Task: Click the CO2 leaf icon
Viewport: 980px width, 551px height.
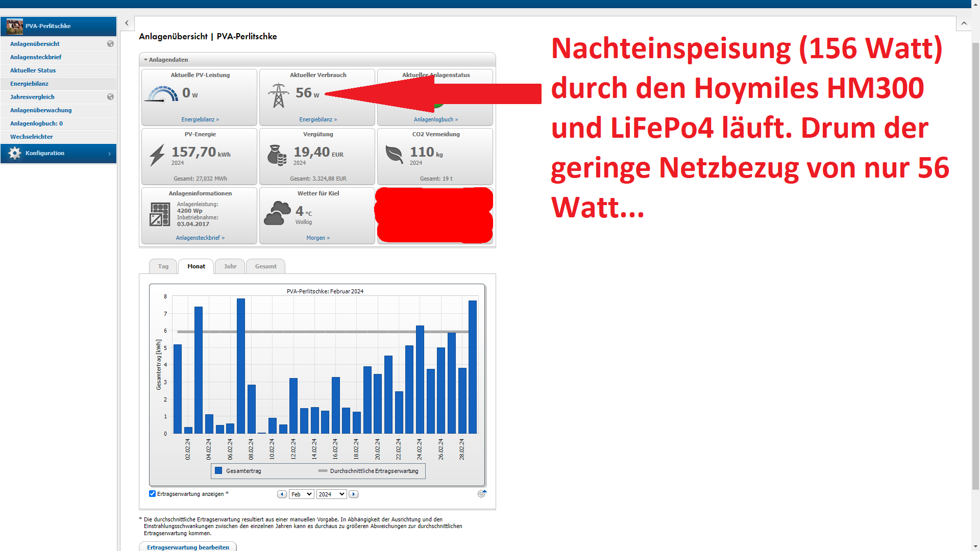Action: pyautogui.click(x=394, y=154)
